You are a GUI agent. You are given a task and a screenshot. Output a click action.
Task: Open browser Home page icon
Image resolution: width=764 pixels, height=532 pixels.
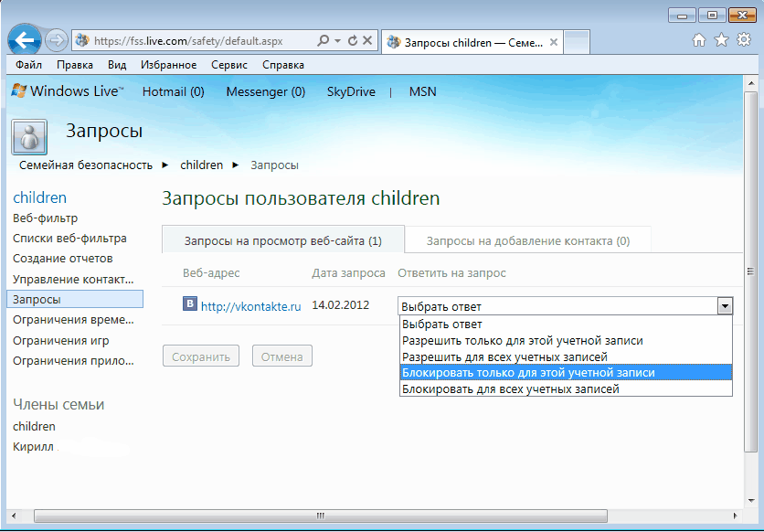point(699,40)
